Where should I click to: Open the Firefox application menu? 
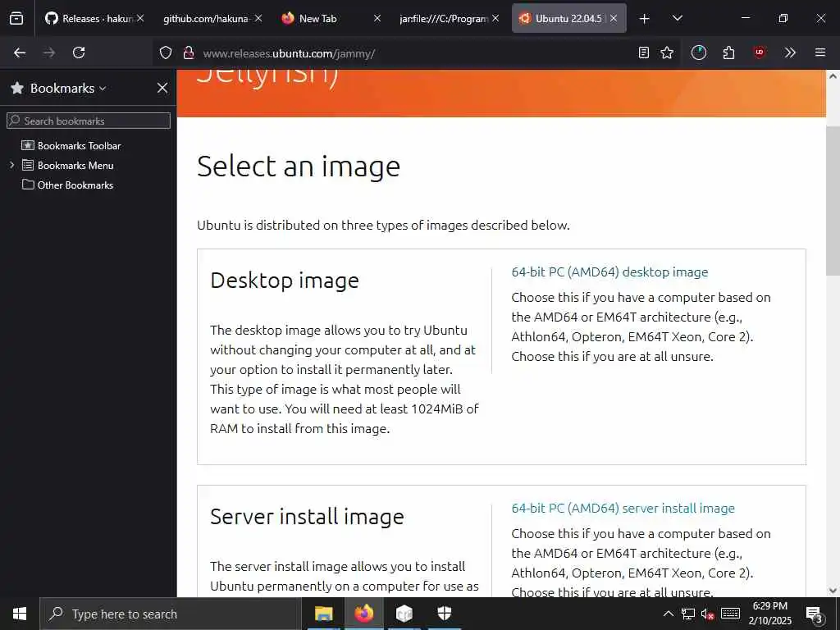tap(820, 52)
